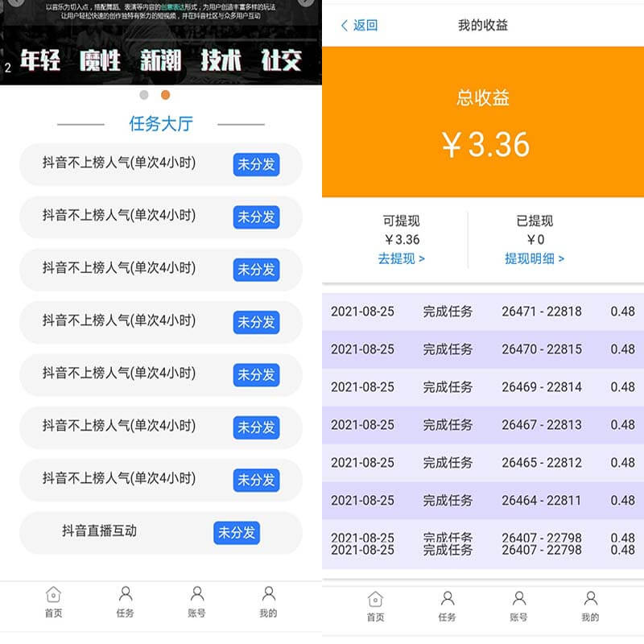Select the record 26467 - 22813
644x644 pixels.
click(483, 425)
